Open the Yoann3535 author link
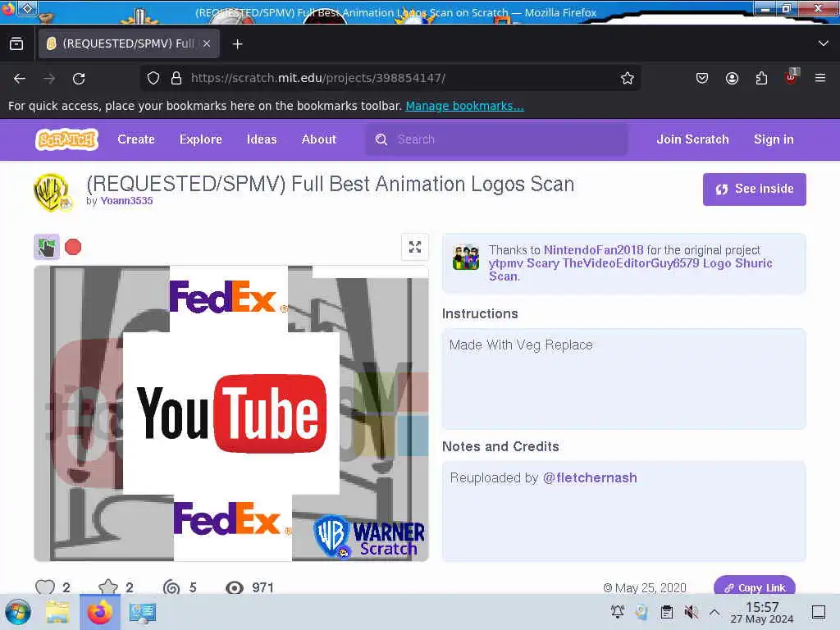Screen dimensions: 840x630 (x=126, y=201)
